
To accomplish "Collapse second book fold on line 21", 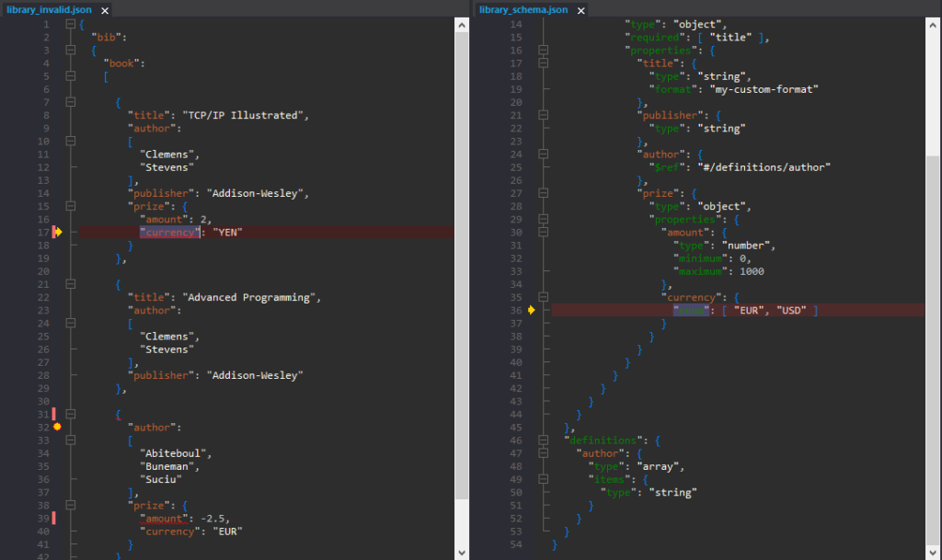I will pos(70,284).
